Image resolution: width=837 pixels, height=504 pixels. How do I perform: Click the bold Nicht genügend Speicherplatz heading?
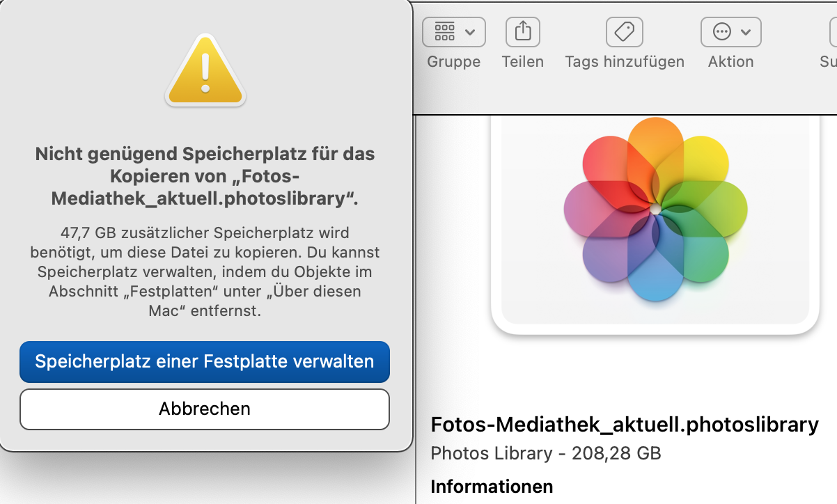click(x=205, y=176)
